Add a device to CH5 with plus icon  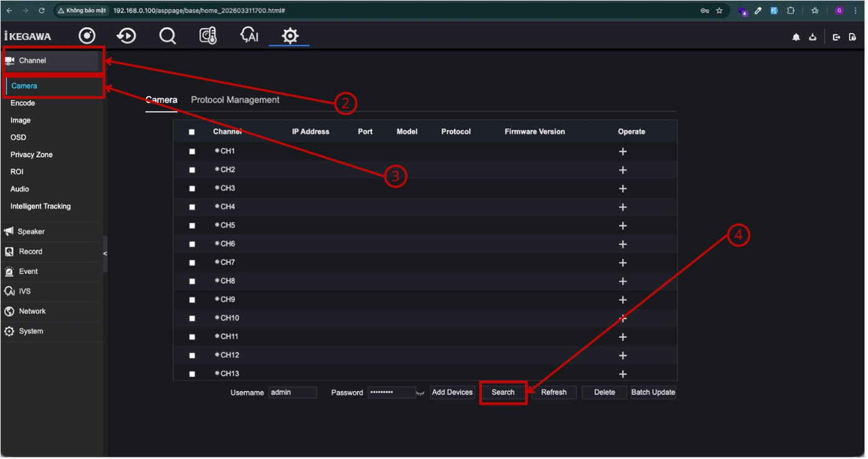click(x=622, y=226)
